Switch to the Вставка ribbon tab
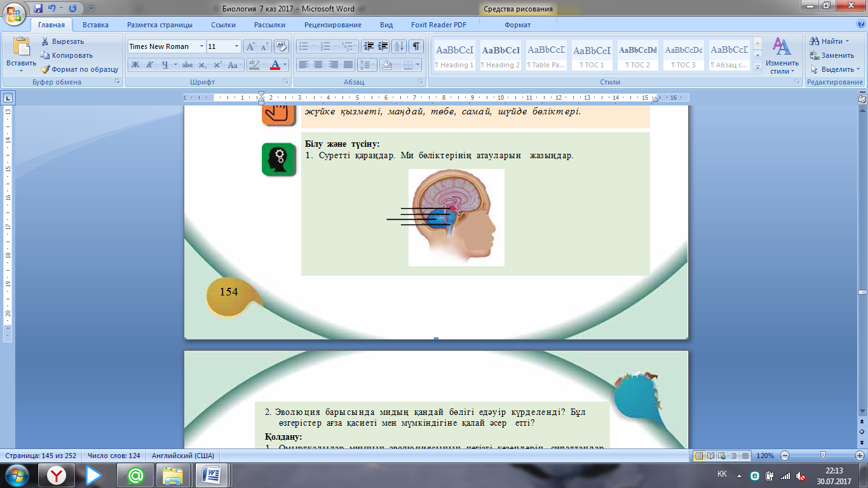The image size is (868, 488). [x=95, y=25]
